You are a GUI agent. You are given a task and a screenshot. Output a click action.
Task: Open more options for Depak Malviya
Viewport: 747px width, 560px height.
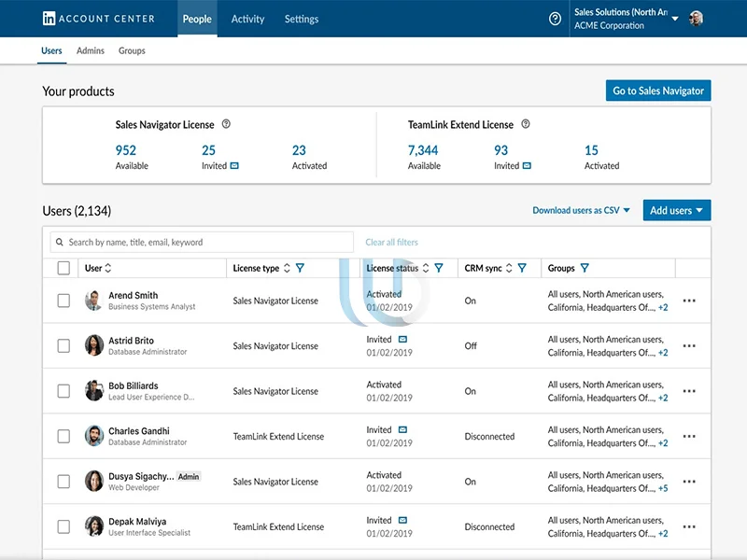tap(689, 526)
